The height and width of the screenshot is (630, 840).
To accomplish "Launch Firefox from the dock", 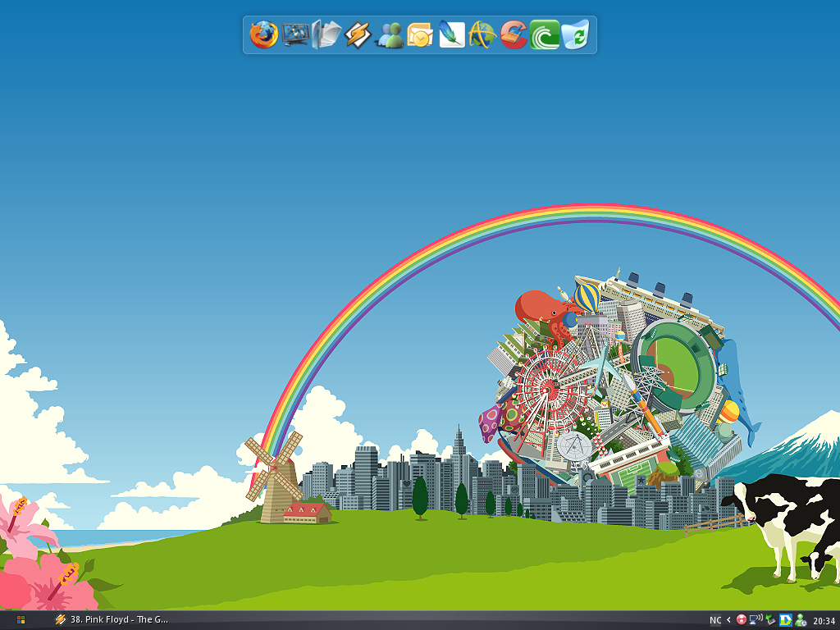I will [x=262, y=36].
